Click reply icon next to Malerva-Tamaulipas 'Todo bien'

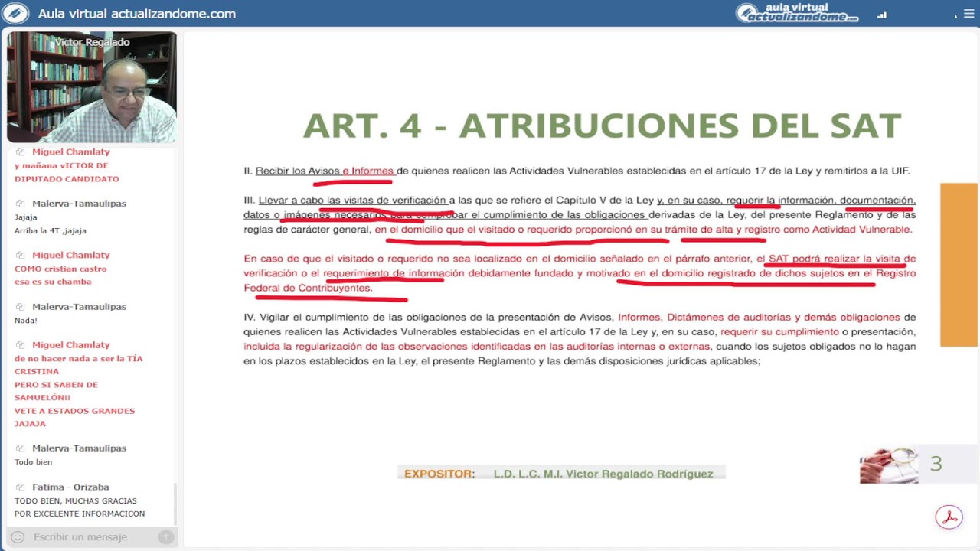coord(21,448)
